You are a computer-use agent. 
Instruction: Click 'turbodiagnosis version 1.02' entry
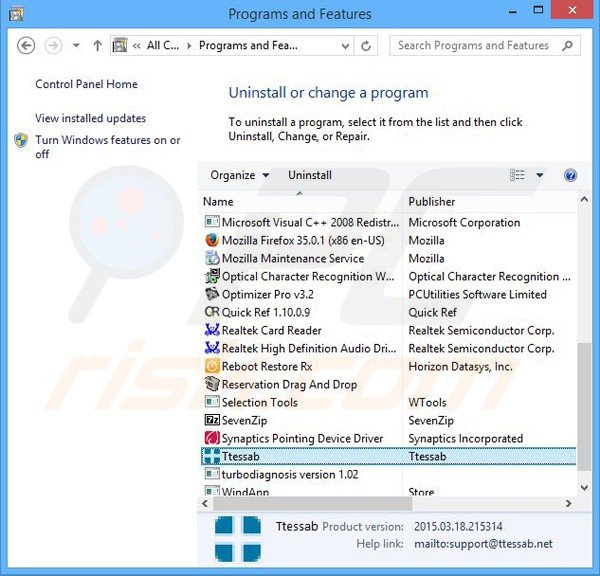pyautogui.click(x=290, y=475)
